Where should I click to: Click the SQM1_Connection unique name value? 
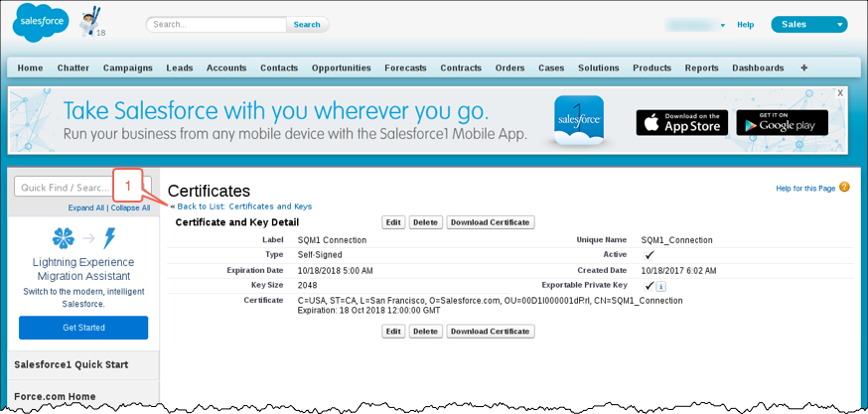coord(676,240)
